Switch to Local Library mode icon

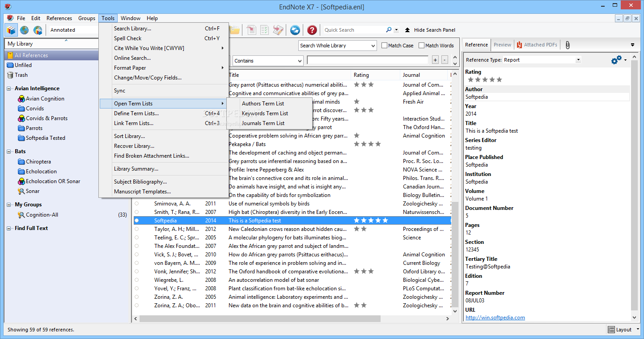(11, 30)
